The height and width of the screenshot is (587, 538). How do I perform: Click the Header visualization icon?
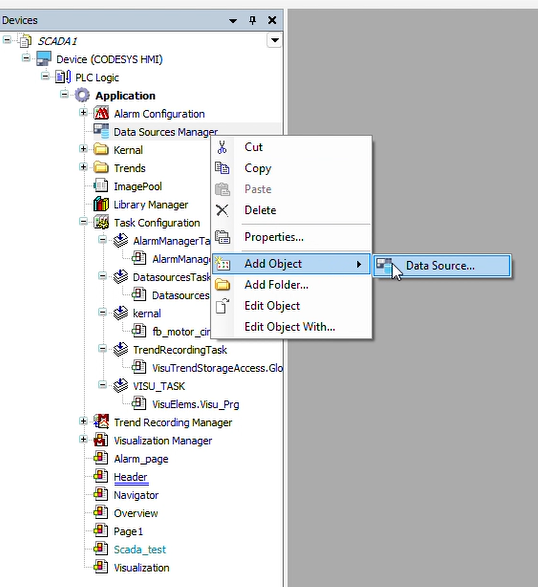tap(101, 476)
